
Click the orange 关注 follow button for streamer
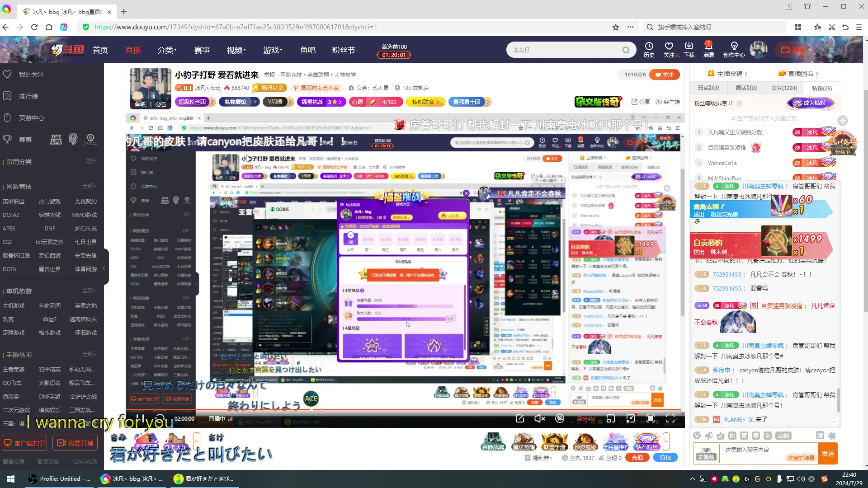pos(665,75)
